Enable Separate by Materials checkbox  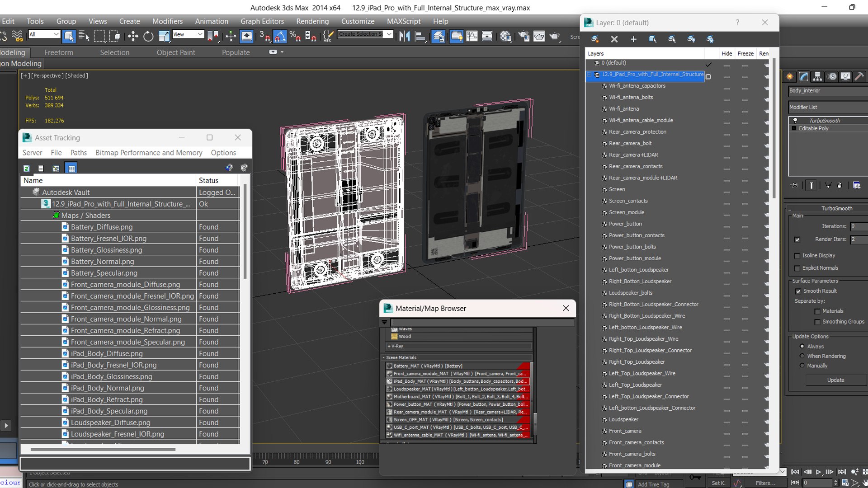pos(817,311)
